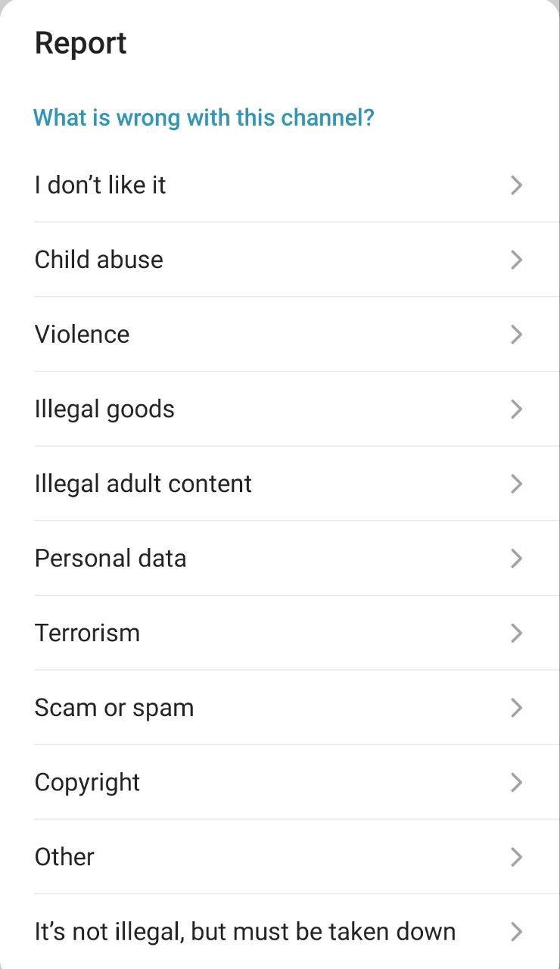Expand the arrow next to Terrorism
The width and height of the screenshot is (560, 969).
(x=516, y=633)
